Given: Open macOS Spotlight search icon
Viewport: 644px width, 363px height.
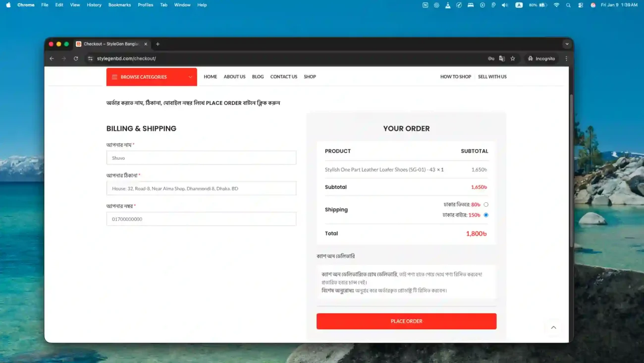Looking at the screenshot, I should click(568, 5).
